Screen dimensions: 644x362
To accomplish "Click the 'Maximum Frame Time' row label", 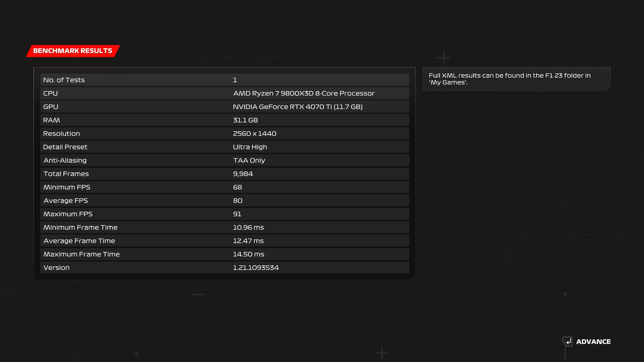I will (x=82, y=254).
